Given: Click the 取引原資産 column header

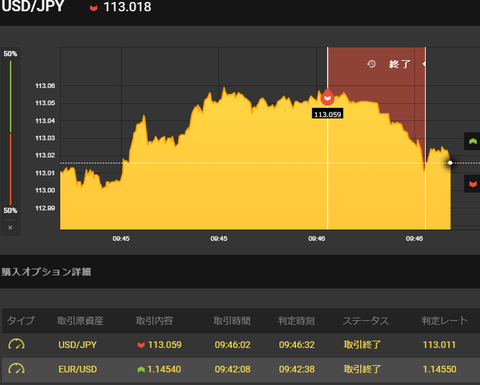Looking at the screenshot, I should click(x=80, y=321).
